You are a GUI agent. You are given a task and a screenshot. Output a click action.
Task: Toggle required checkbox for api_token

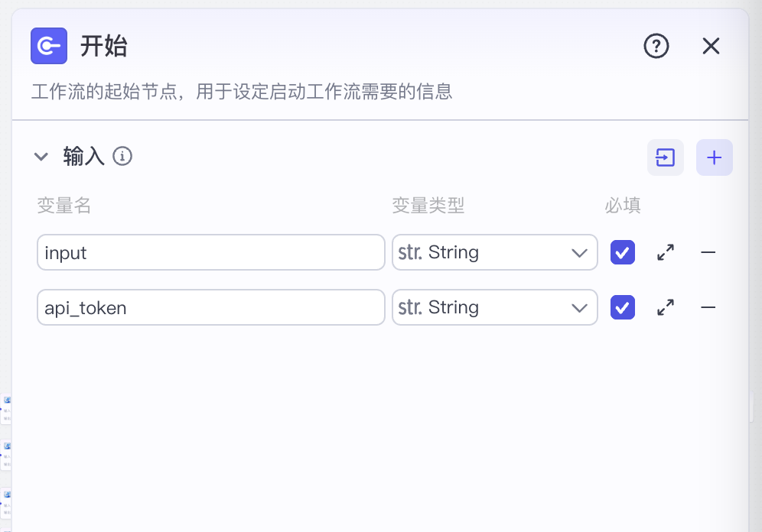point(623,307)
